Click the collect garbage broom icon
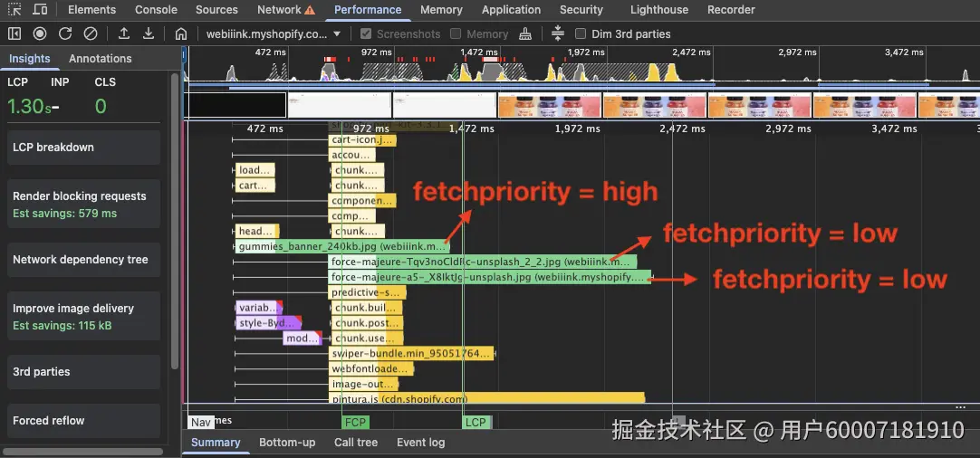980x458 pixels. tap(525, 33)
